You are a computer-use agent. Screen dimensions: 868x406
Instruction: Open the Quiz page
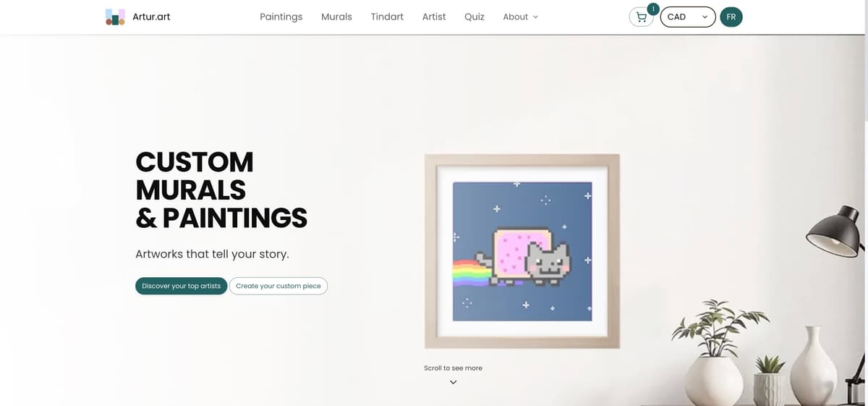click(x=475, y=17)
